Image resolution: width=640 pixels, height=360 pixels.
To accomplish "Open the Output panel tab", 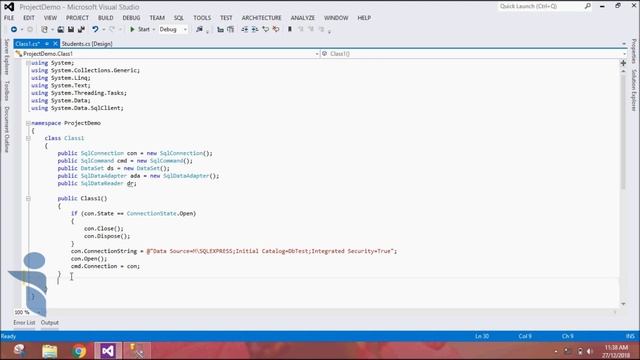I will point(50,322).
